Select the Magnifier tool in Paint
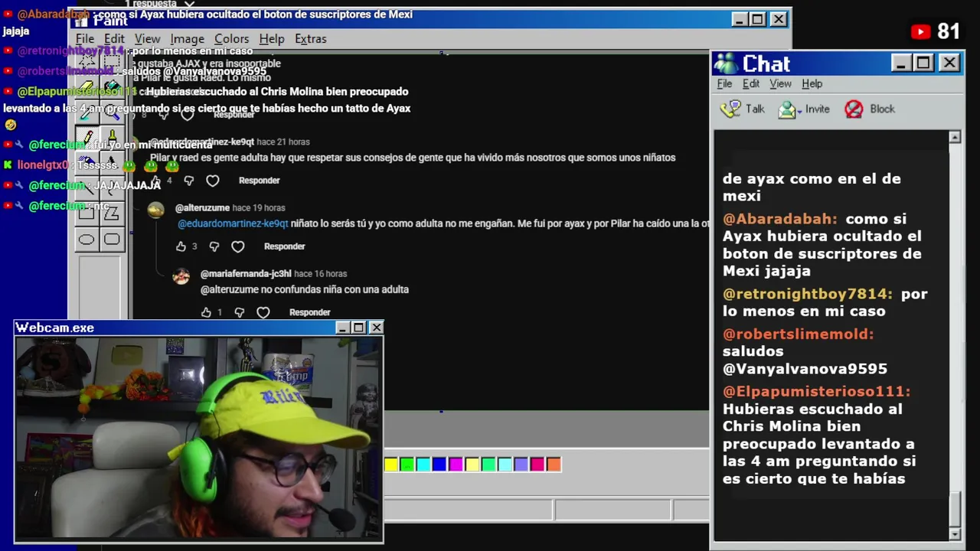The width and height of the screenshot is (980, 551). (x=112, y=112)
